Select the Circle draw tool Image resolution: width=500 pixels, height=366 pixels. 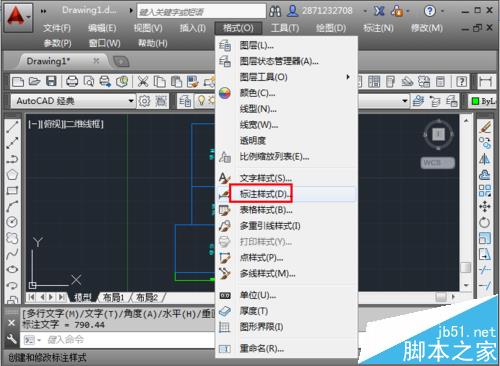(x=12, y=222)
